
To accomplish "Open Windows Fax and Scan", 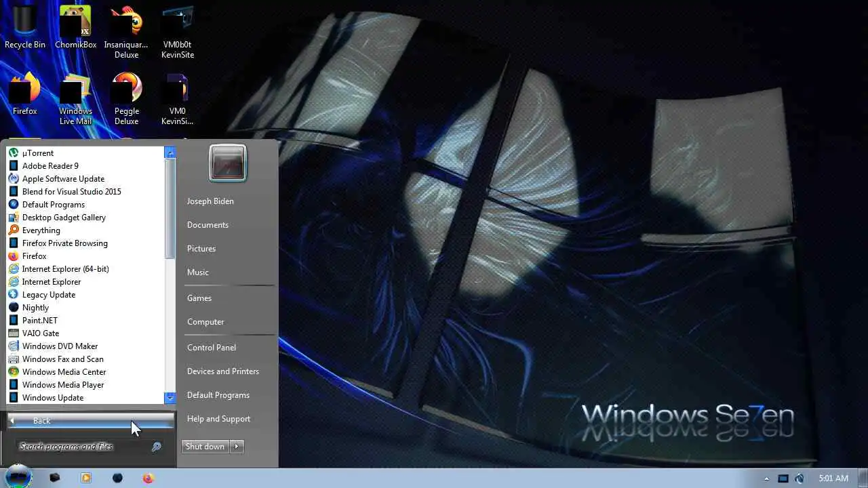I will tap(85, 359).
